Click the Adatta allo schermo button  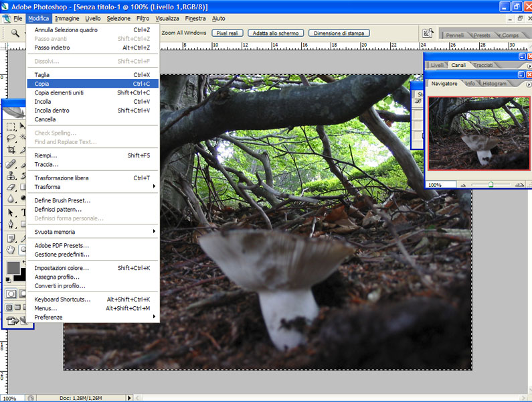[x=276, y=33]
